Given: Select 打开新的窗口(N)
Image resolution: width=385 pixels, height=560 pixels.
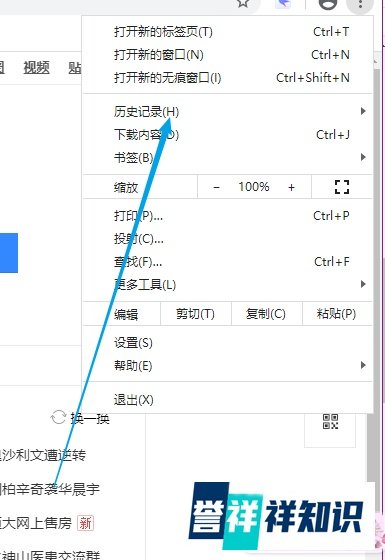Looking at the screenshot, I should tap(228, 55).
